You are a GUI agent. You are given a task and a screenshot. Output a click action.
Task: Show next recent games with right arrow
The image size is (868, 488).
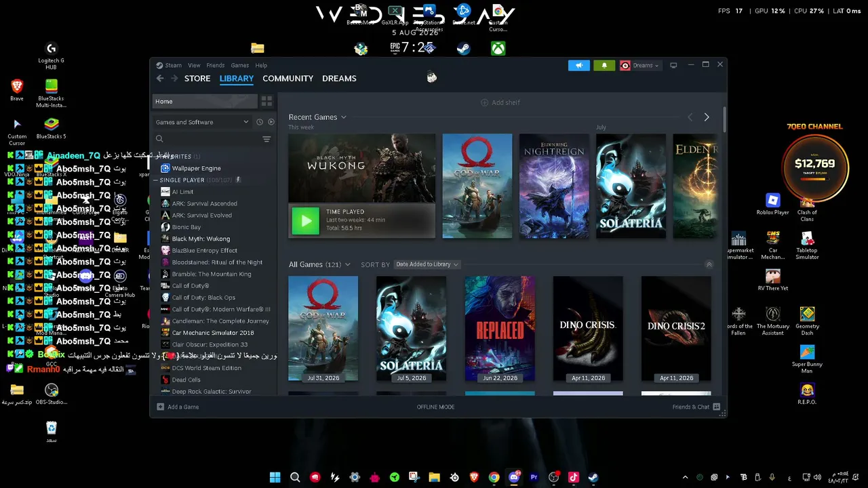pos(707,117)
